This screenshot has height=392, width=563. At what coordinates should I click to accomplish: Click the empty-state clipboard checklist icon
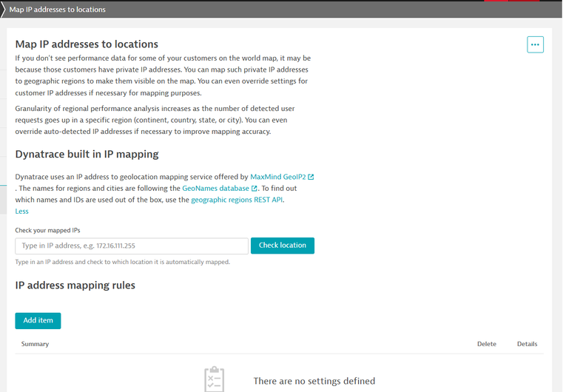214,379
